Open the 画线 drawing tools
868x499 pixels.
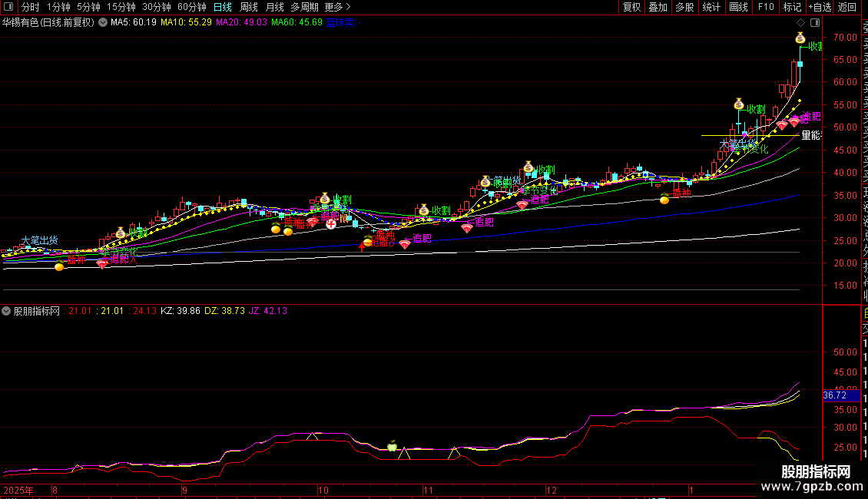[738, 8]
